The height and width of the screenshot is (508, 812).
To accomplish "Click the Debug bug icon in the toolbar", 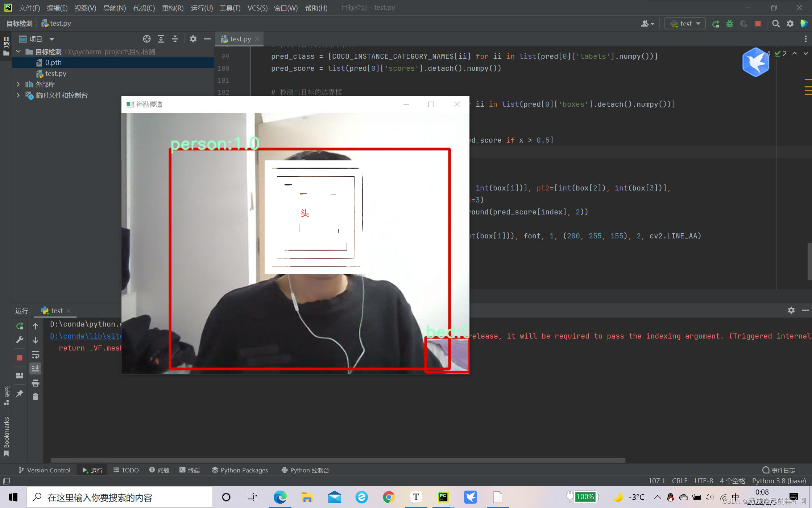I will (x=730, y=24).
